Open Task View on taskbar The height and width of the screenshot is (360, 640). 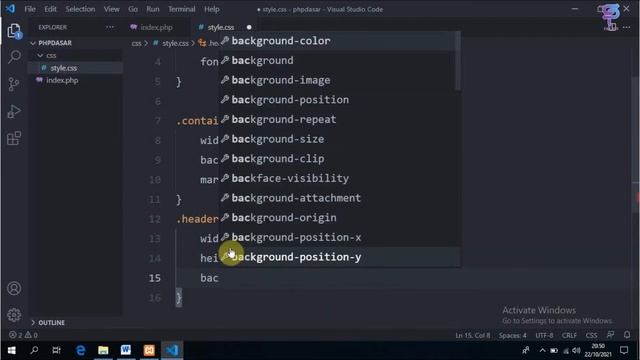click(x=57, y=350)
